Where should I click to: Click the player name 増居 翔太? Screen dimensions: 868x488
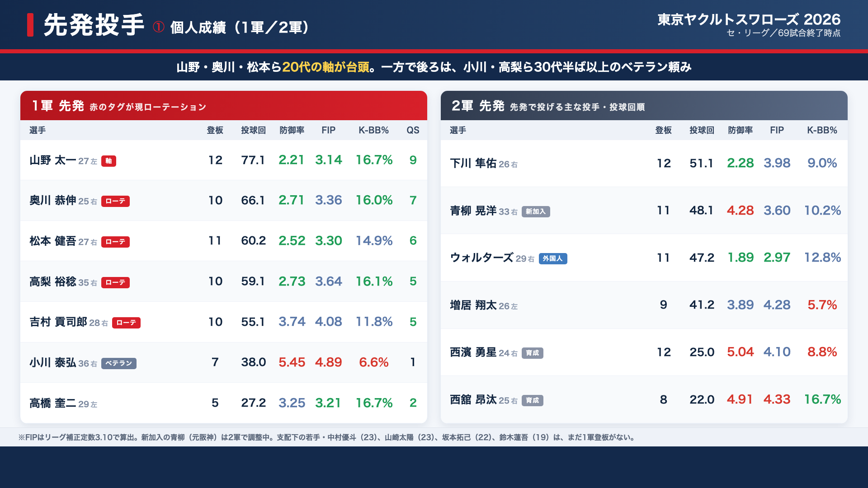tap(473, 305)
